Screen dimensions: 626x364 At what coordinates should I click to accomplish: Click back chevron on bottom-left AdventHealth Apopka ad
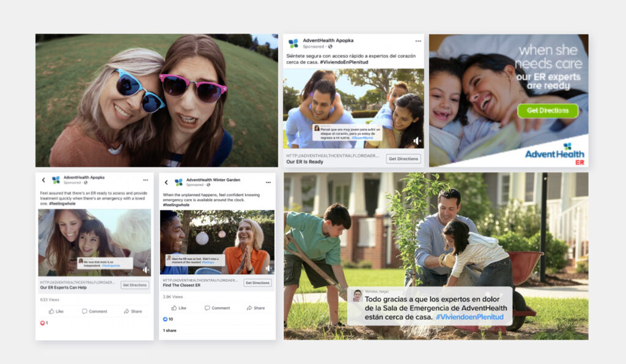coord(43,180)
